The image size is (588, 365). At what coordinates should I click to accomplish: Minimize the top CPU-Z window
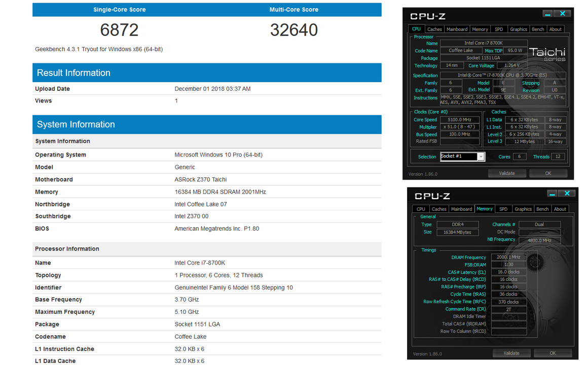[x=547, y=14]
